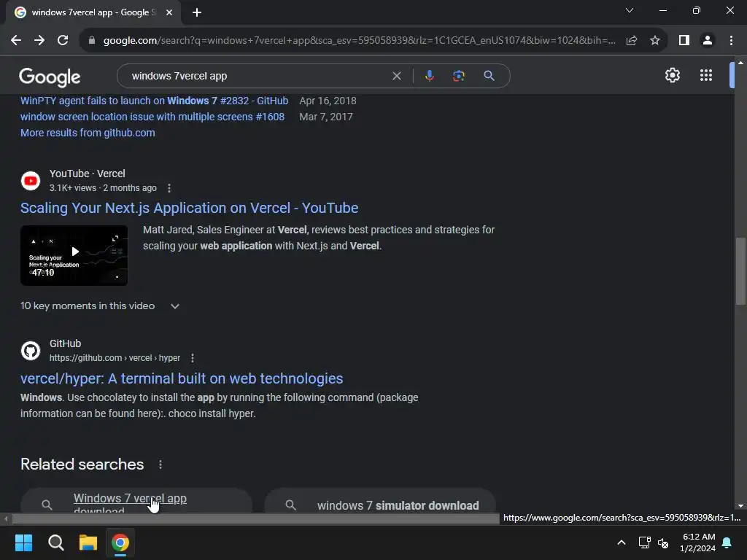Open the Related searches options menu
Screen dimensions: 747x560
pos(160,464)
